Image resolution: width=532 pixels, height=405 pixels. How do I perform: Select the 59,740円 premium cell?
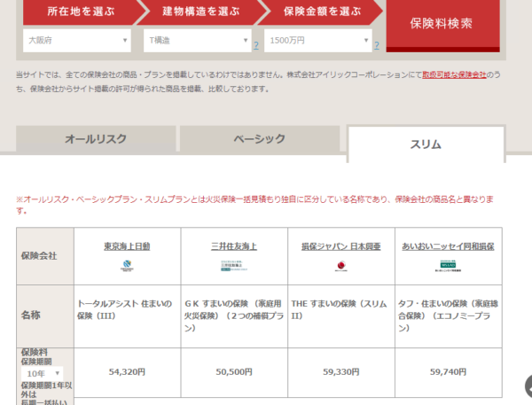pyautogui.click(x=448, y=372)
